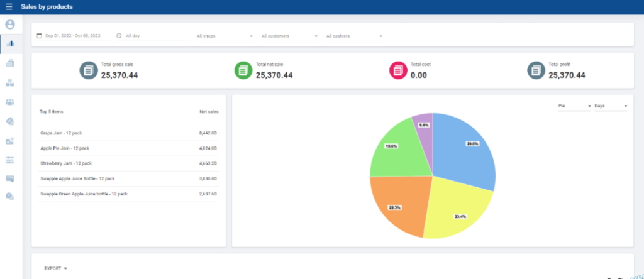Expand the All shops dropdown
This screenshot has width=644, height=279.
(x=224, y=36)
